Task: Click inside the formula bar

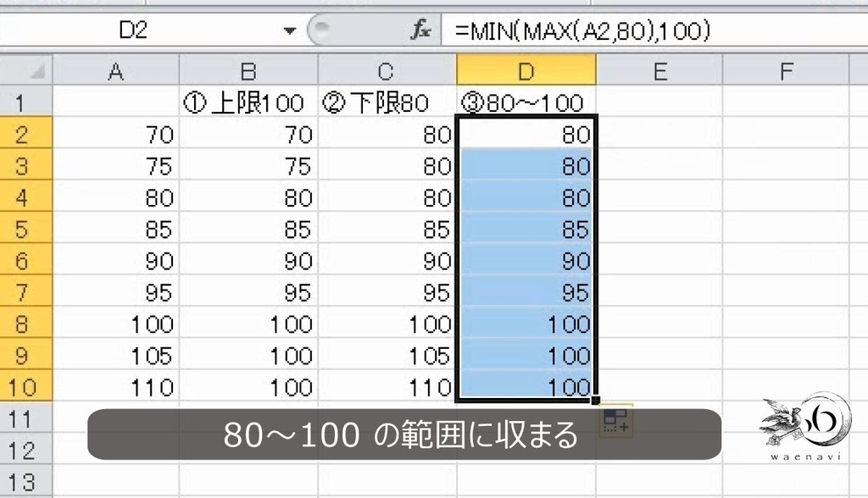Action: coord(593,30)
